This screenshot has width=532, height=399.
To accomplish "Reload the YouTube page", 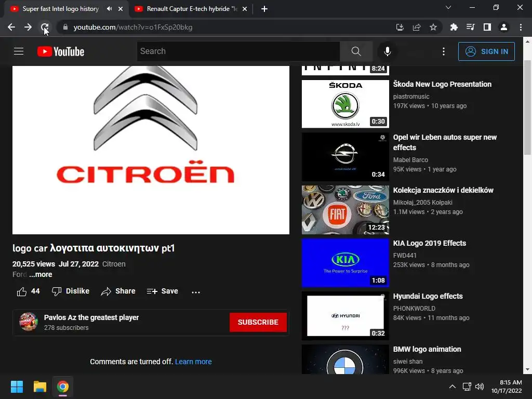I will tap(45, 27).
